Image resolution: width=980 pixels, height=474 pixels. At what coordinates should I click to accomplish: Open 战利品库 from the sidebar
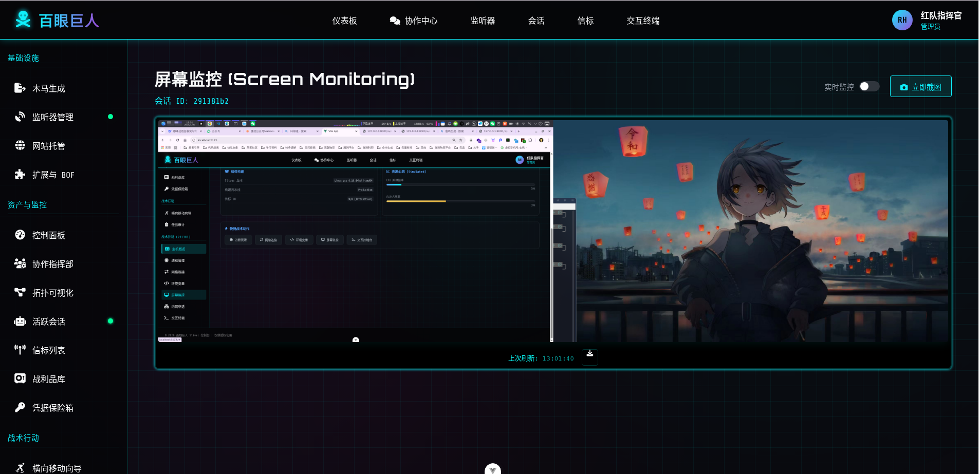pos(49,379)
